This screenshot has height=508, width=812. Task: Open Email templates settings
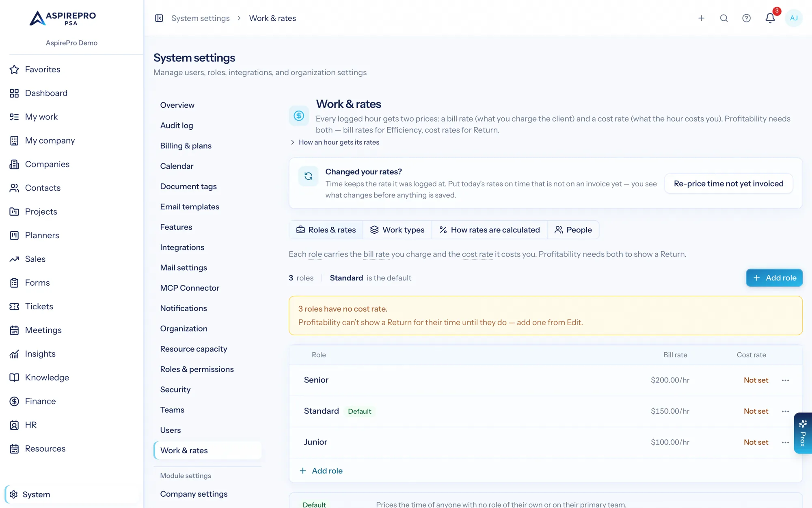pos(208,207)
